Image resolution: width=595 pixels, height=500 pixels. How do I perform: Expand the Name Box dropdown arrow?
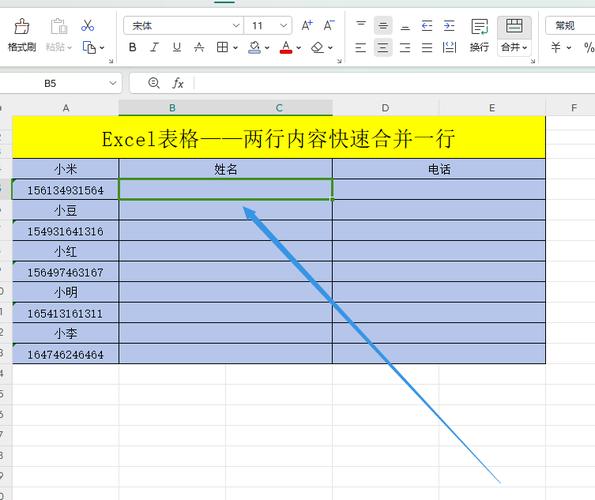point(112,83)
